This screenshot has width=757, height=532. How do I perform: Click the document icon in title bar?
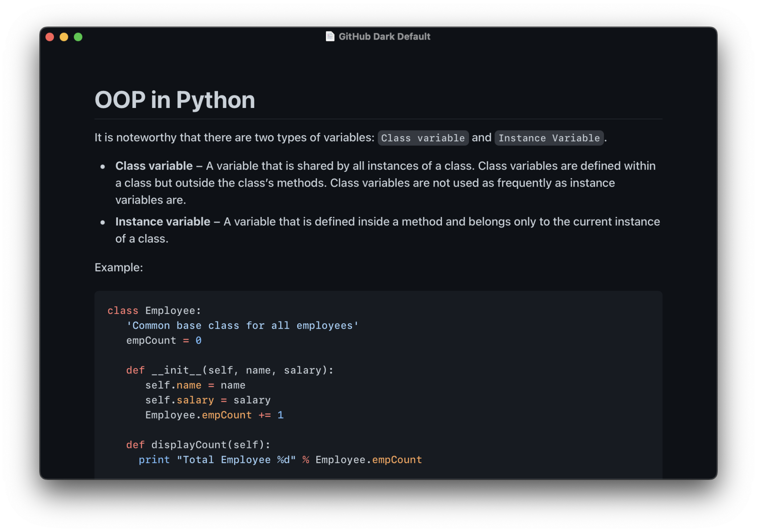330,36
